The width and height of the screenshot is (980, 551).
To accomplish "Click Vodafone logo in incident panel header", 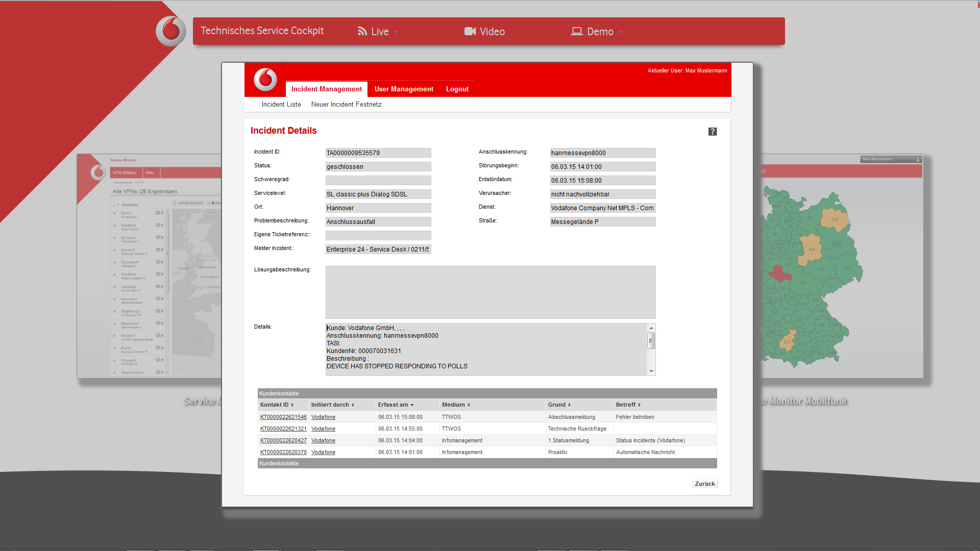I will [x=265, y=80].
